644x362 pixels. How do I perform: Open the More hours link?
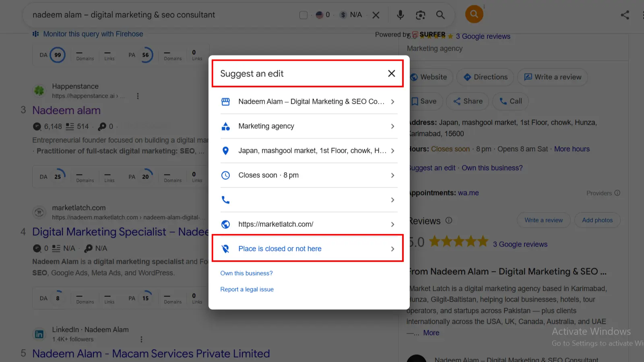coord(572,149)
